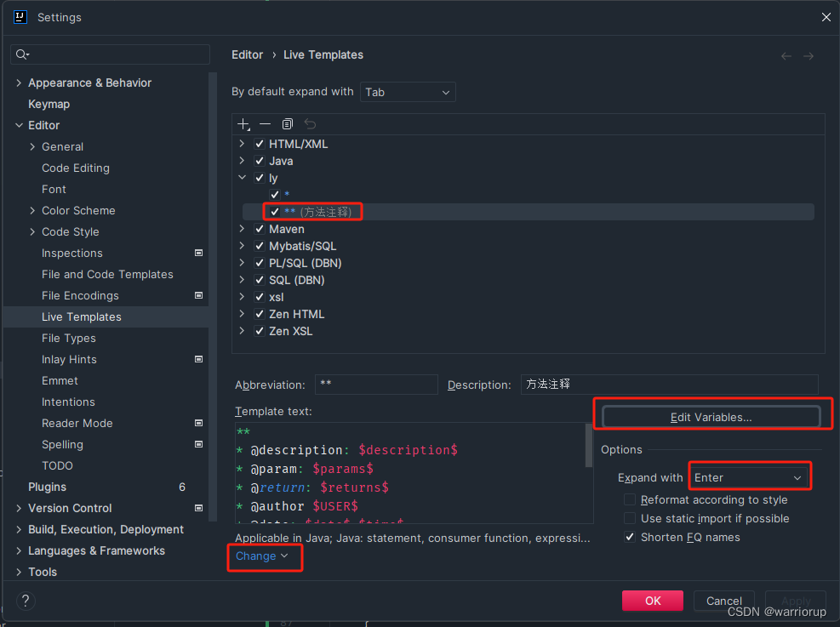Image resolution: width=840 pixels, height=627 pixels.
Task: Toggle the Maven template group checkbox
Action: (x=260, y=229)
